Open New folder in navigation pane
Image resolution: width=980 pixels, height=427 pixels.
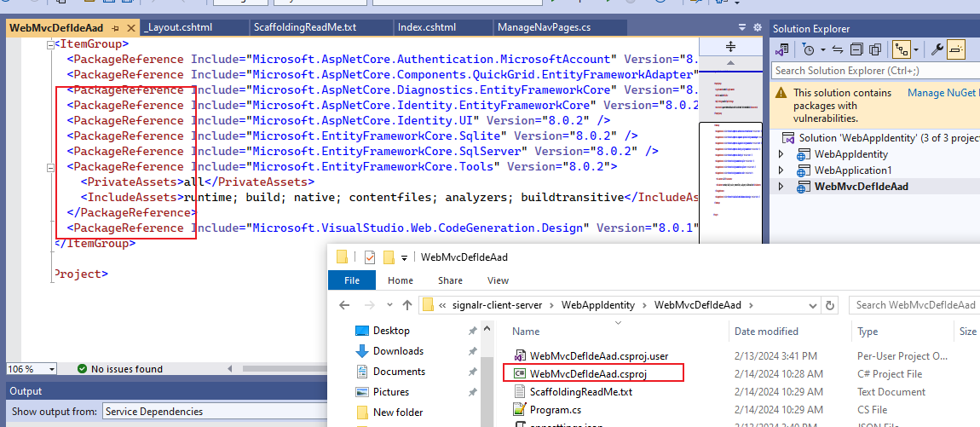click(x=397, y=413)
